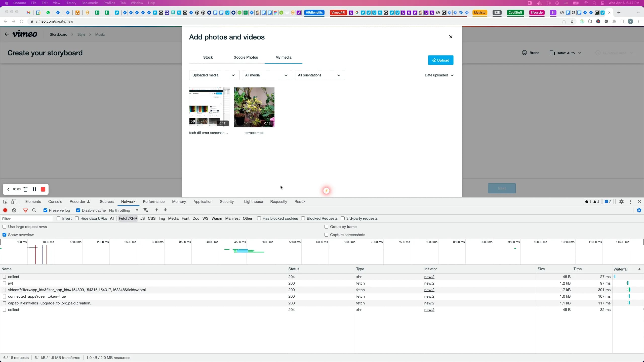
Task: Enable the Invert filter checkbox
Action: (59, 218)
